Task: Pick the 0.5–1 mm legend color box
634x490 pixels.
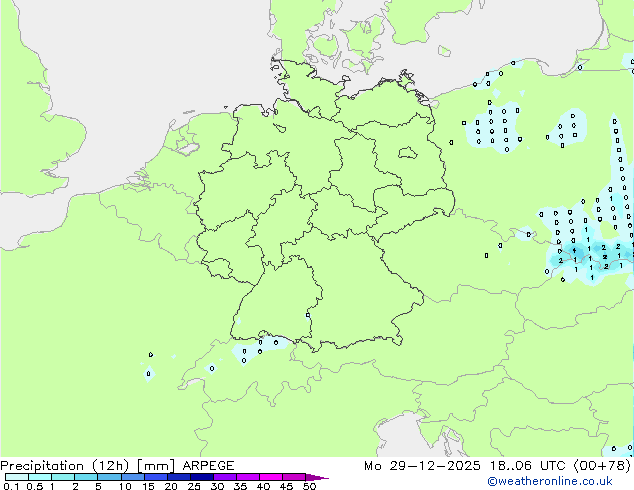Action: pyautogui.click(x=40, y=477)
